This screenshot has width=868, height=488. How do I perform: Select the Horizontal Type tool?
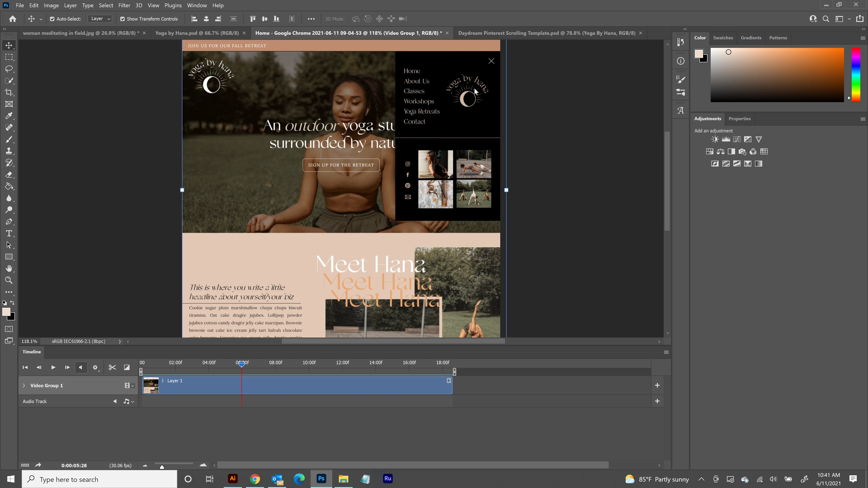[9, 233]
